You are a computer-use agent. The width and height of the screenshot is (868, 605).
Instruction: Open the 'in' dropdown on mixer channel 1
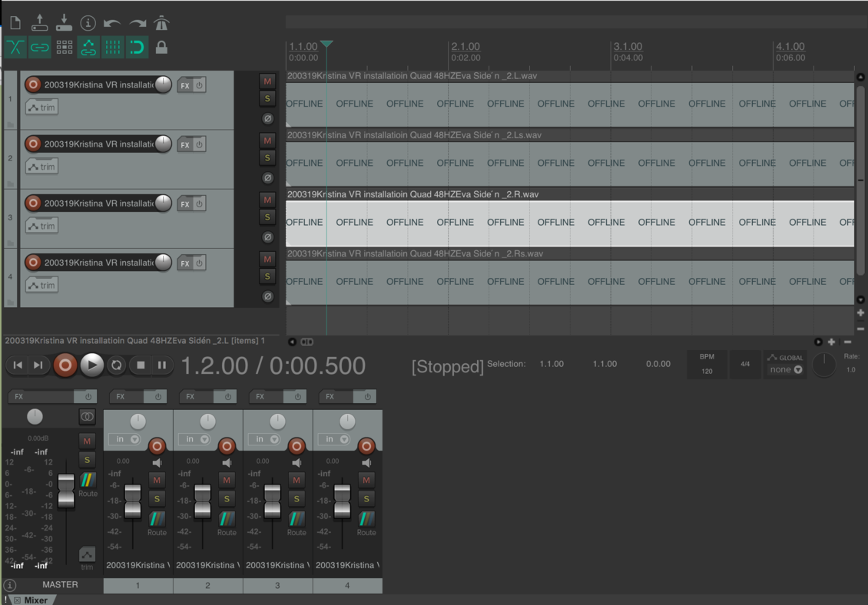pyautogui.click(x=124, y=439)
